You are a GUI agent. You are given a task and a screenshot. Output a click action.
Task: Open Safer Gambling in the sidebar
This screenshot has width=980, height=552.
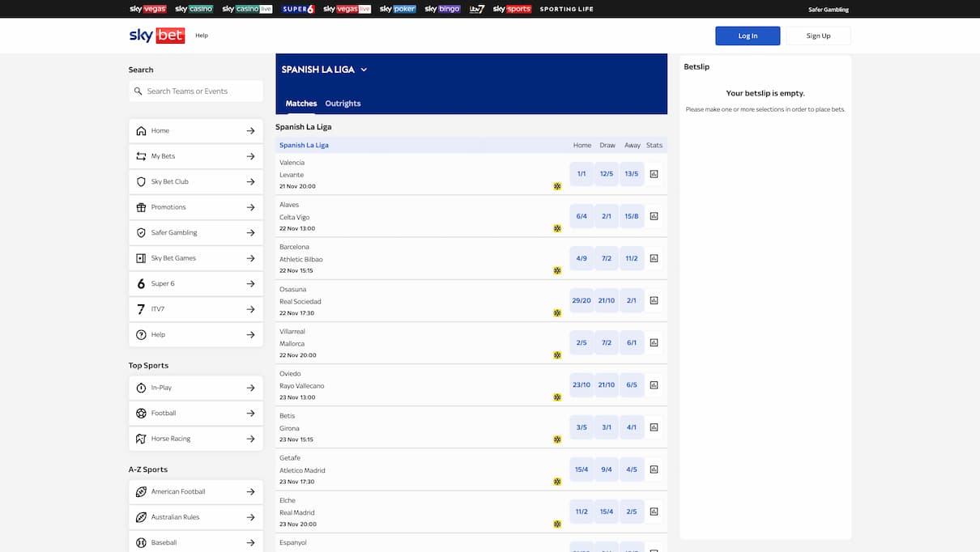(196, 232)
